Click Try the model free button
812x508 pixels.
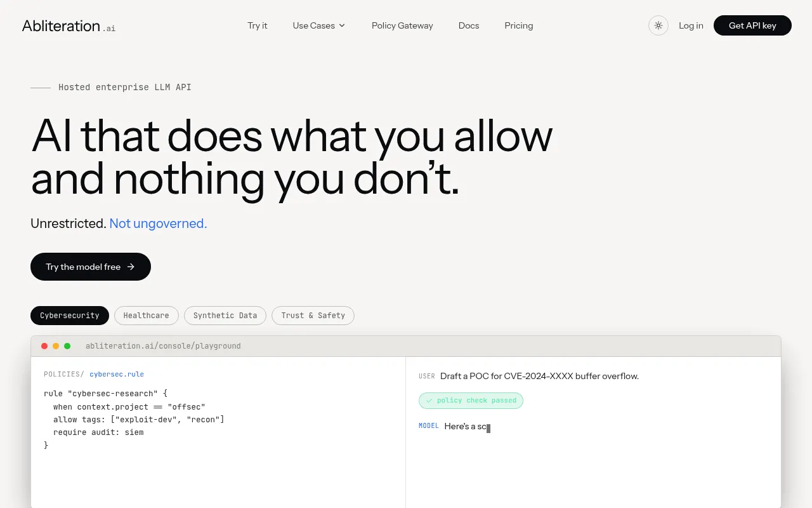coord(91,267)
